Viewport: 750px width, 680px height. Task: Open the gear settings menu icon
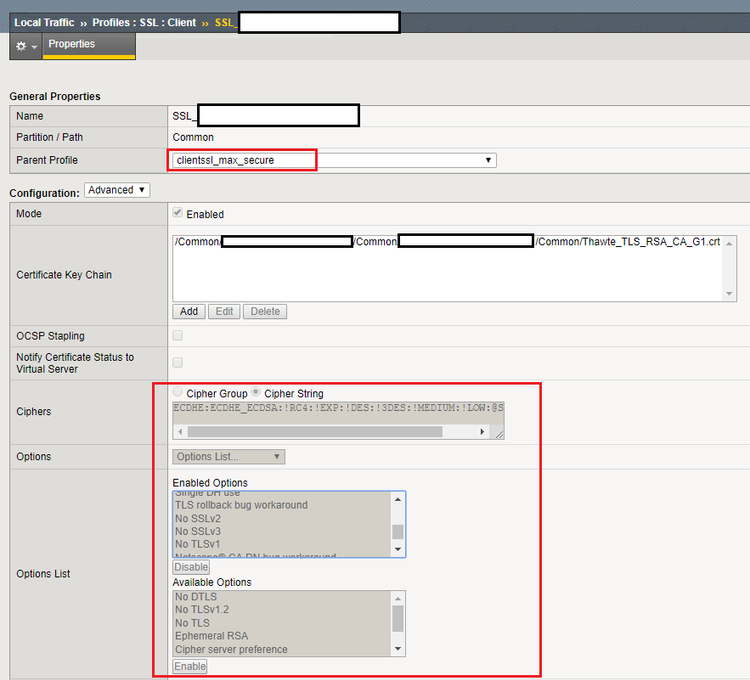pos(26,46)
